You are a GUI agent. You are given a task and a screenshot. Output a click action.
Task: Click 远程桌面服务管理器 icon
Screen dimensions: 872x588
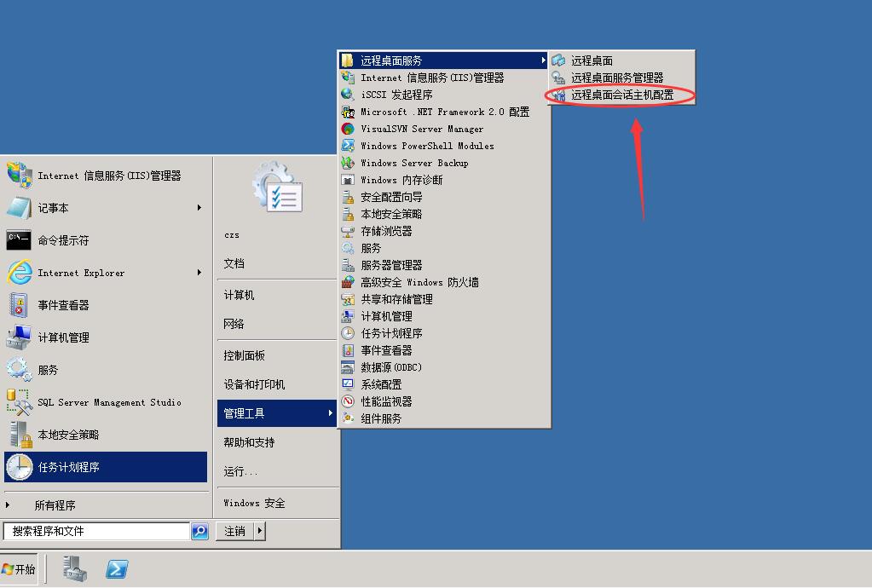(x=558, y=78)
